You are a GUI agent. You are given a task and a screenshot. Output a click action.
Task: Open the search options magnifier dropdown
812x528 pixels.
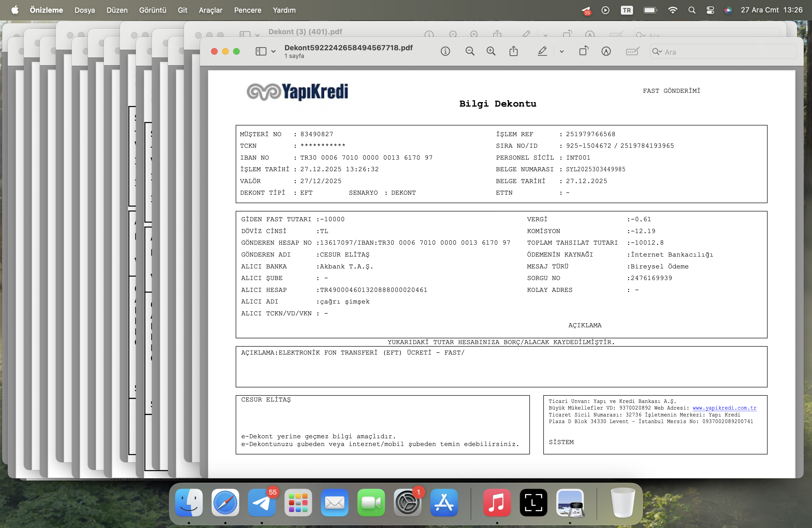coord(657,52)
